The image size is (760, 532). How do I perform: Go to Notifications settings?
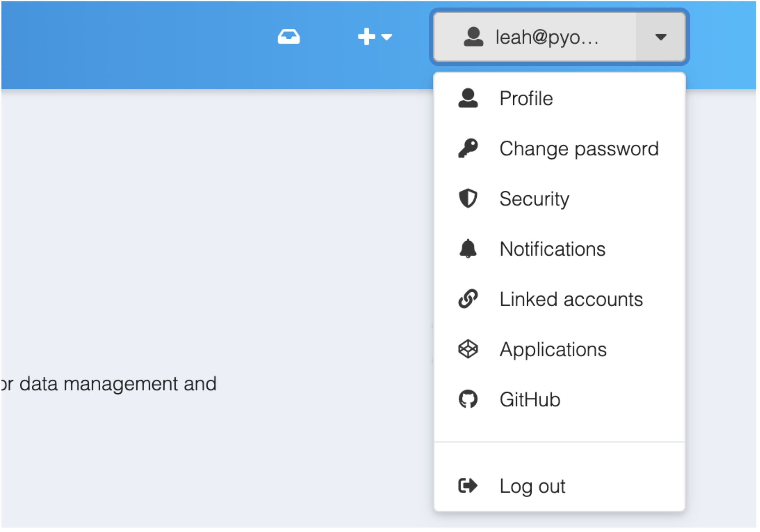[559, 249]
